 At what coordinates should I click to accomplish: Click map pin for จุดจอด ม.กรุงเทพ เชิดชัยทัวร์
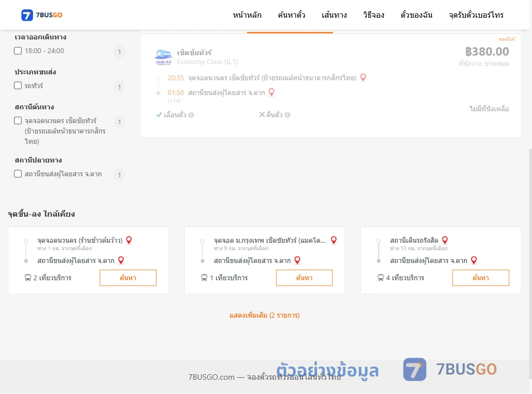(334, 240)
